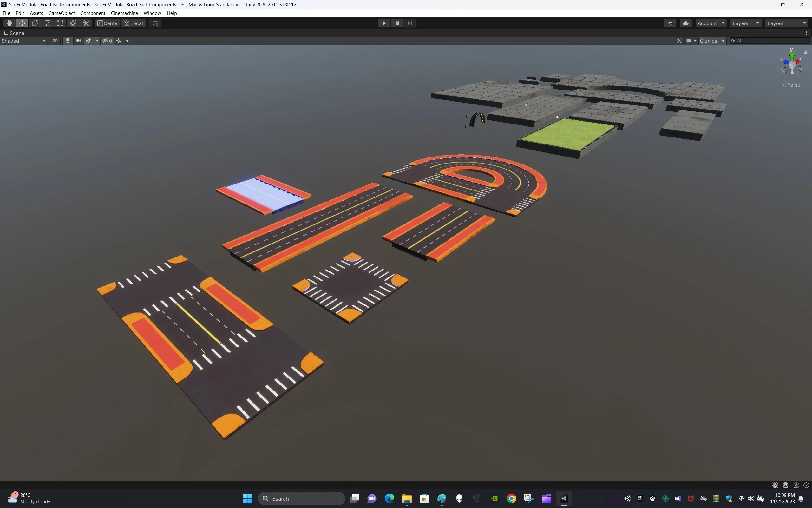Image resolution: width=812 pixels, height=508 pixels.
Task: Select the Transform tool
Action: point(73,23)
